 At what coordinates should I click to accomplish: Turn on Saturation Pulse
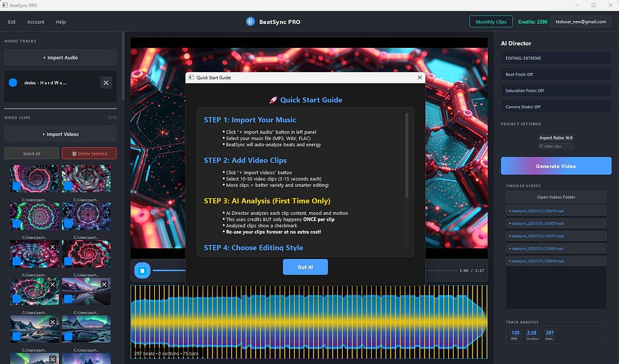pos(555,91)
